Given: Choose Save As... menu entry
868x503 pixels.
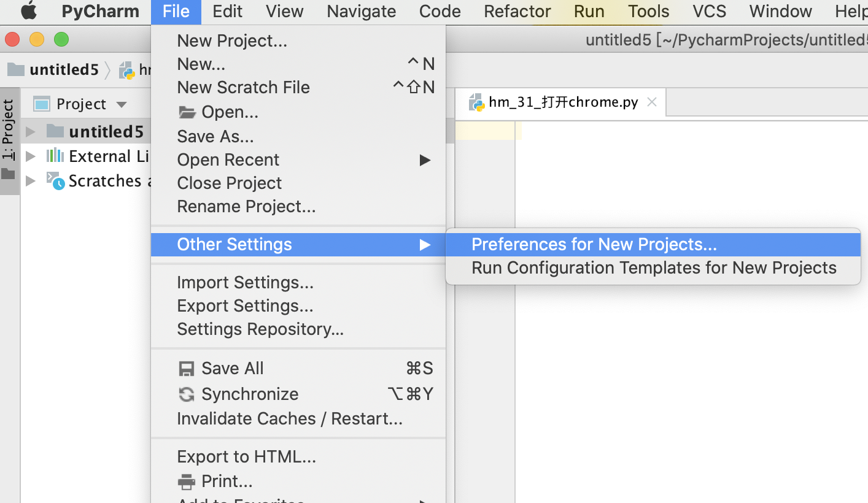Looking at the screenshot, I should pos(298,136).
